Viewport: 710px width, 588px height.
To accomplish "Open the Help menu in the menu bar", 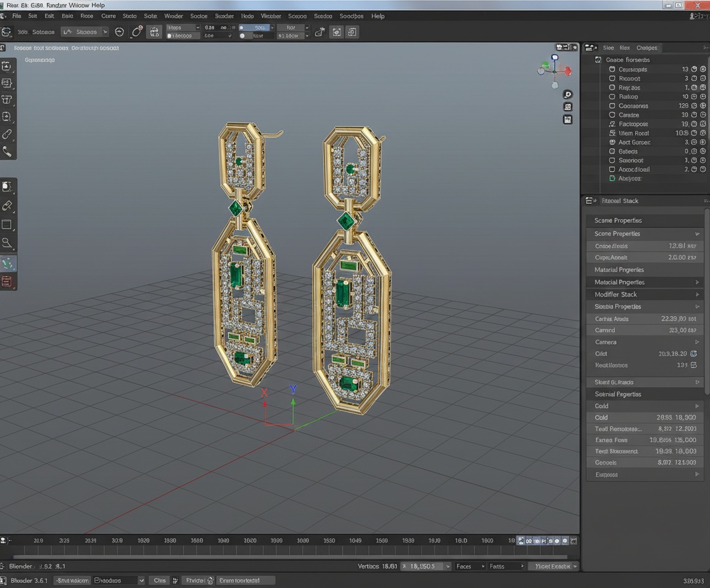I will (378, 16).
